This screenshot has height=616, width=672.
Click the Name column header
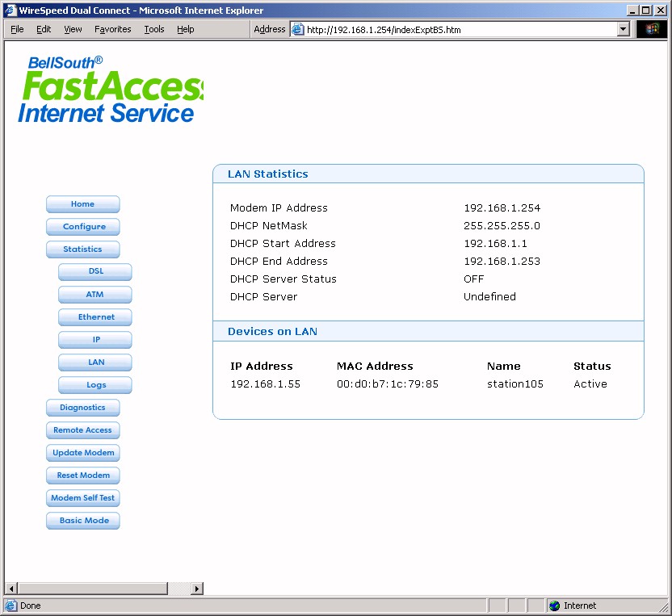click(x=503, y=367)
